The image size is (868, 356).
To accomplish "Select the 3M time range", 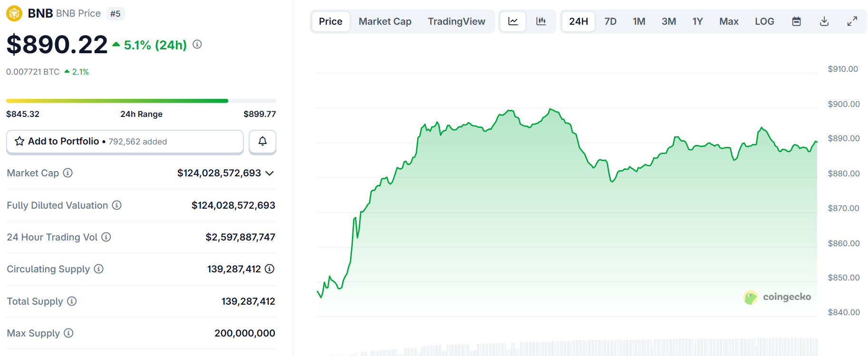I will click(669, 21).
